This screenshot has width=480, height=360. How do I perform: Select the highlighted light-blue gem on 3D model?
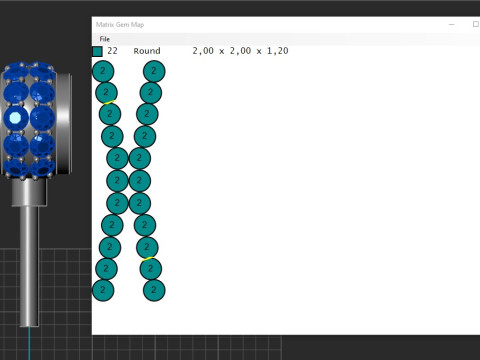point(15,118)
